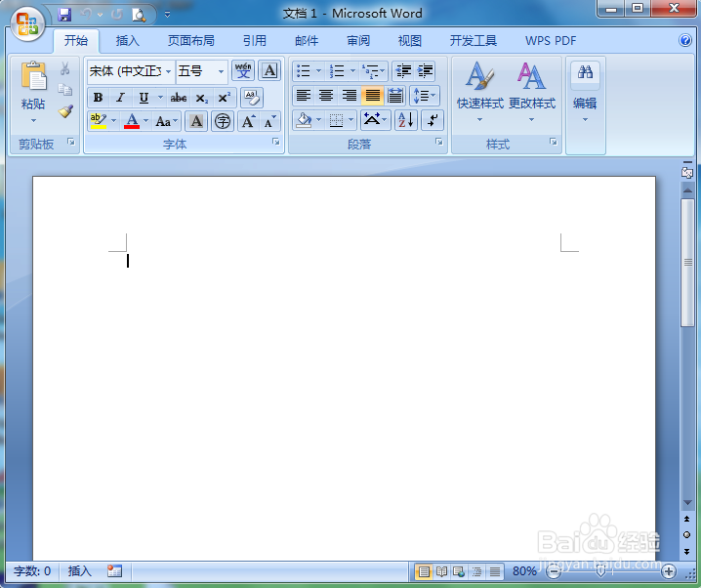The width and height of the screenshot is (701, 588).
Task: Decrease the font size with Shrink Font
Action: coord(269,121)
